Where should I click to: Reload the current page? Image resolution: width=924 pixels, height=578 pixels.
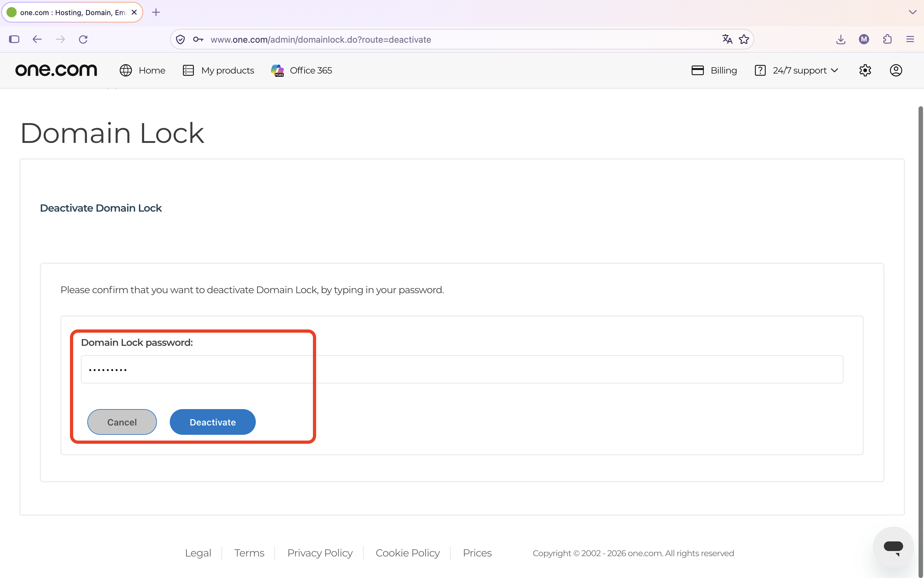coord(83,39)
